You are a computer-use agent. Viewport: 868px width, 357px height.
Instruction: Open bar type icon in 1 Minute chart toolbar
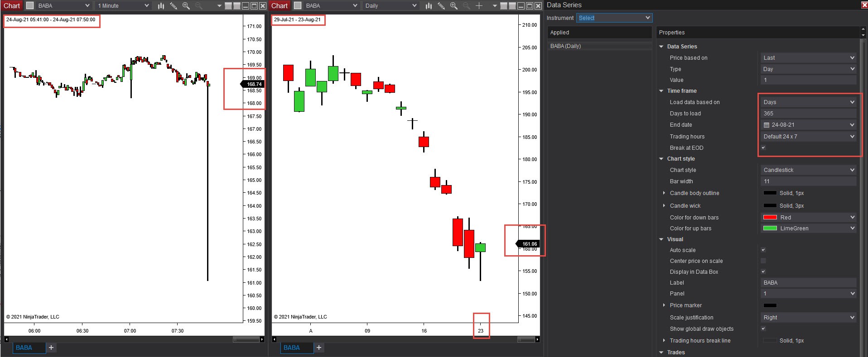pyautogui.click(x=161, y=6)
